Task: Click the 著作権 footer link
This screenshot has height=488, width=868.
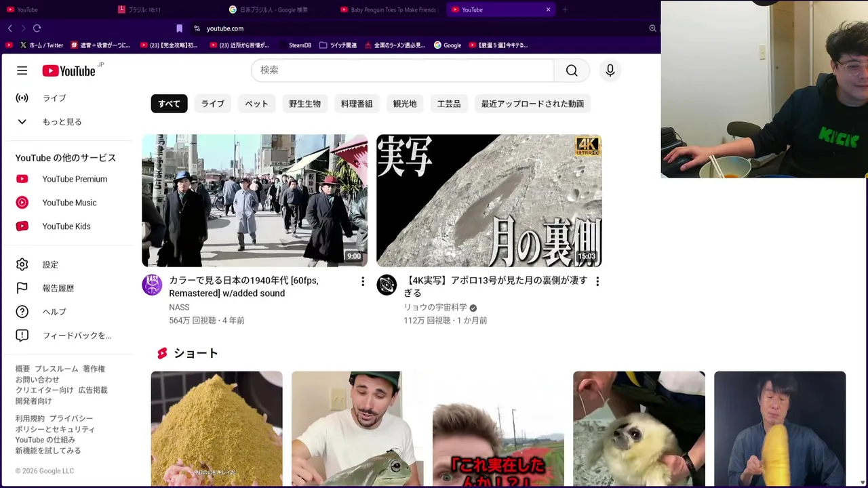Action: (x=94, y=369)
